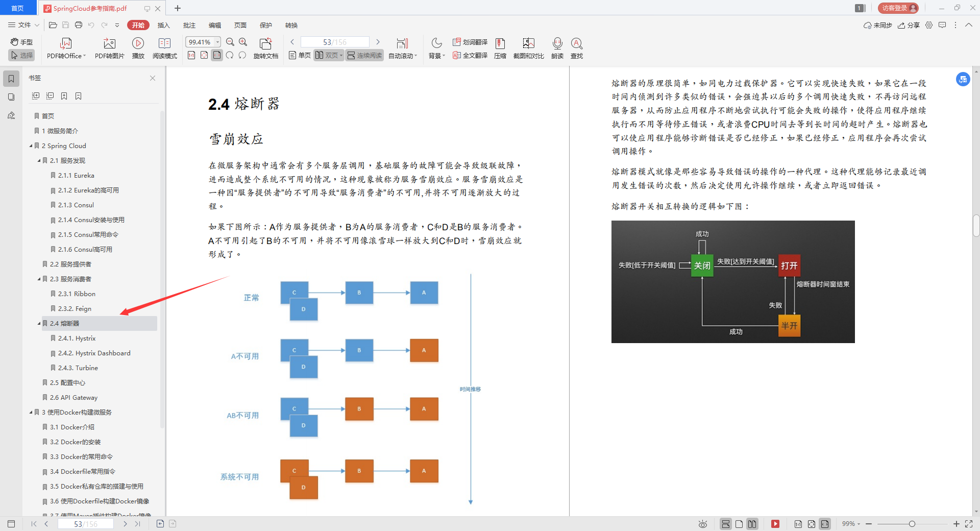The width and height of the screenshot is (980, 531).
Task: Convert PDF using PDF转Office tool
Action: click(65, 47)
